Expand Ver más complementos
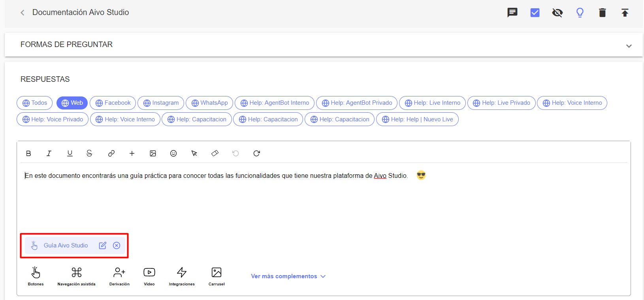This screenshot has width=644, height=300. click(x=288, y=276)
